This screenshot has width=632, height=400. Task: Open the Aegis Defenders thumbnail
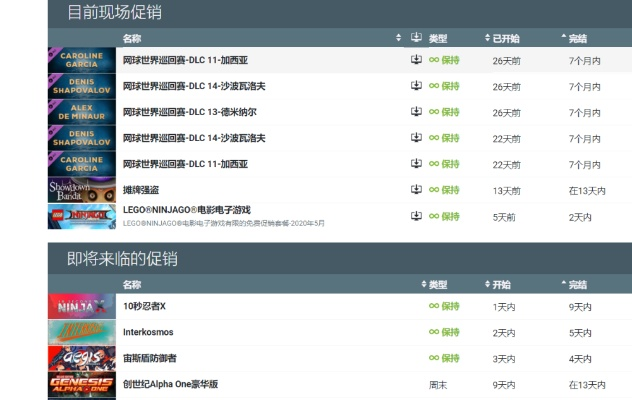click(x=82, y=358)
